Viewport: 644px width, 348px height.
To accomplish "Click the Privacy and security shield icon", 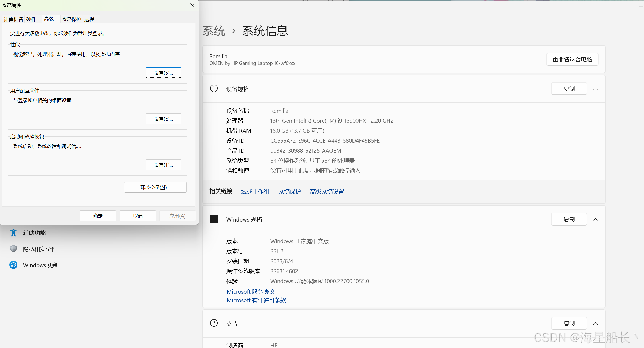I will 13,249.
